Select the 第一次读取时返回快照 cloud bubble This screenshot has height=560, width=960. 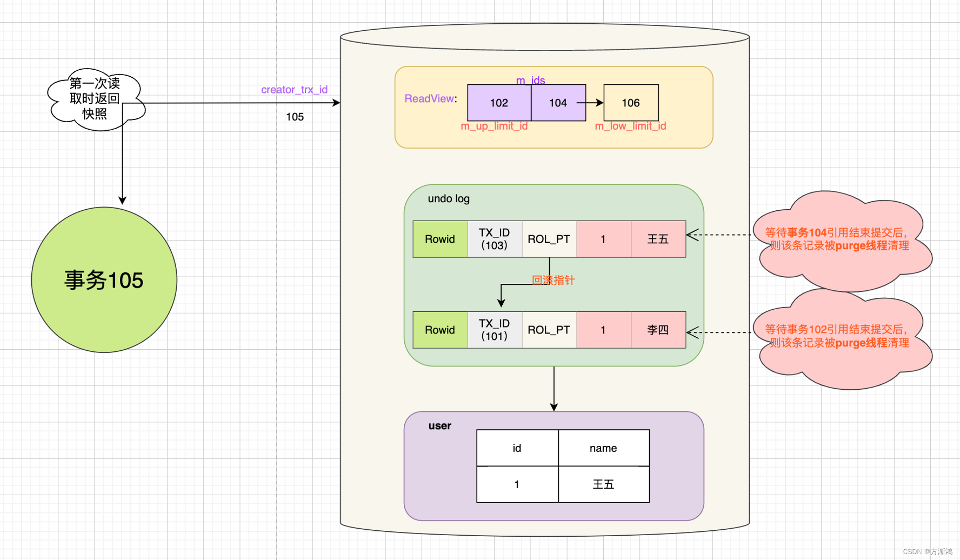pyautogui.click(x=96, y=99)
